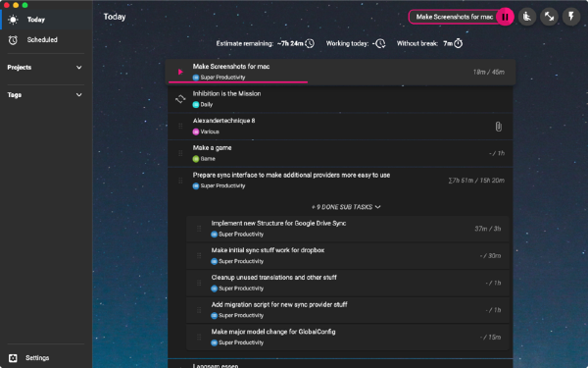Click the current task title in header bar
588x368 pixels.
(x=454, y=17)
